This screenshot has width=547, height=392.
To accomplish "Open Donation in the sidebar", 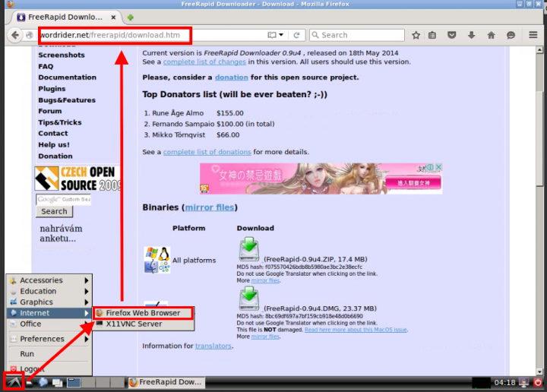I will [55, 156].
